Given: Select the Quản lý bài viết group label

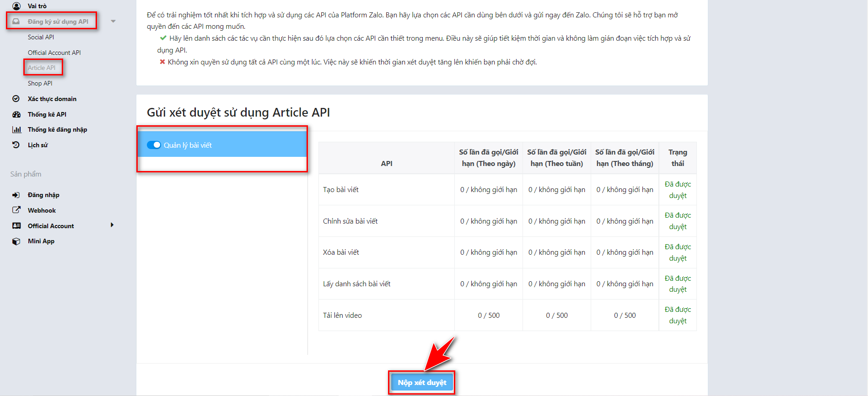Looking at the screenshot, I should (x=188, y=145).
